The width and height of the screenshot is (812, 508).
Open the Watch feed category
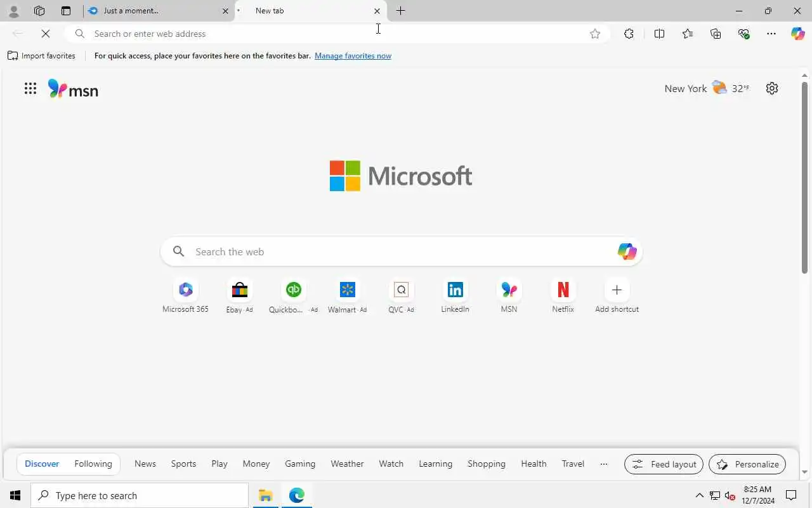[391, 464]
